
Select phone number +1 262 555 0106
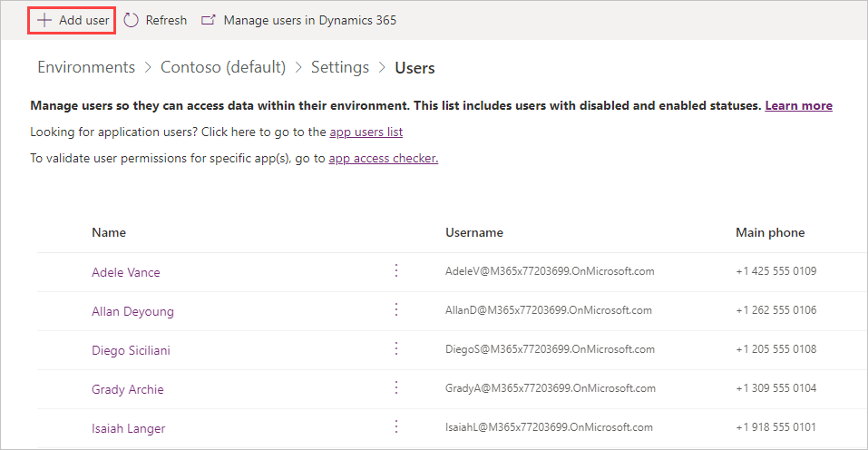point(776,310)
